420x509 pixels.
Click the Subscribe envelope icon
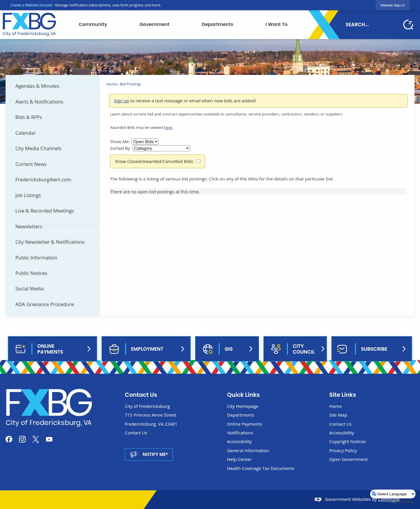tap(342, 349)
